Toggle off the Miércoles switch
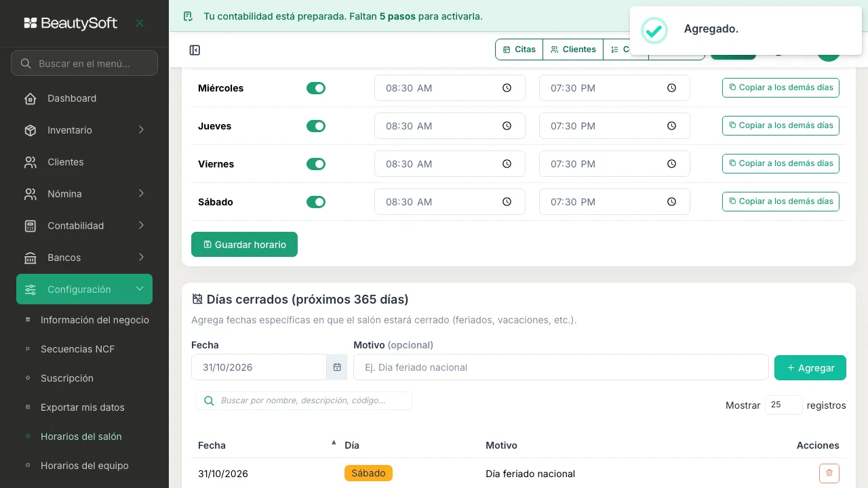 pos(316,88)
